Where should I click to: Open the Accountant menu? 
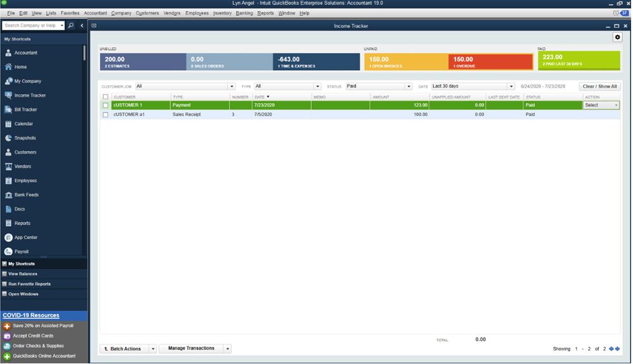[95, 13]
